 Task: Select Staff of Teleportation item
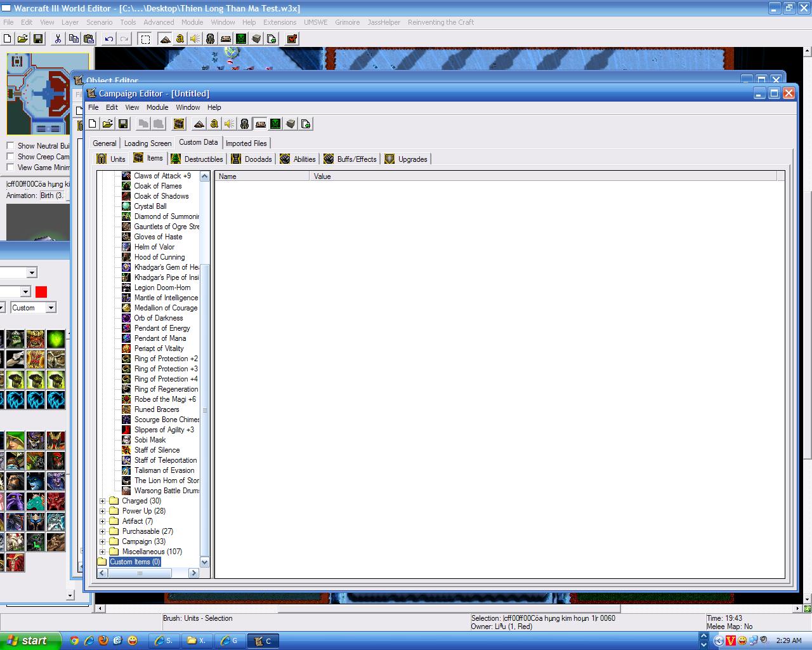(x=166, y=460)
